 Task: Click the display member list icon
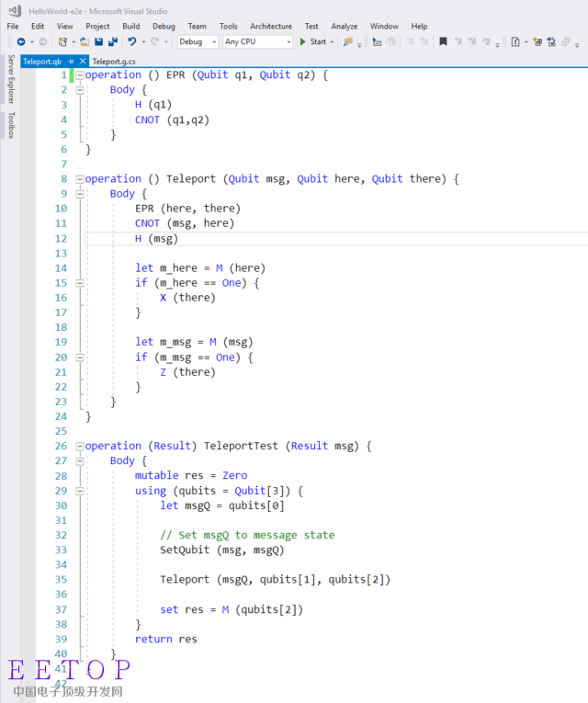(x=377, y=41)
